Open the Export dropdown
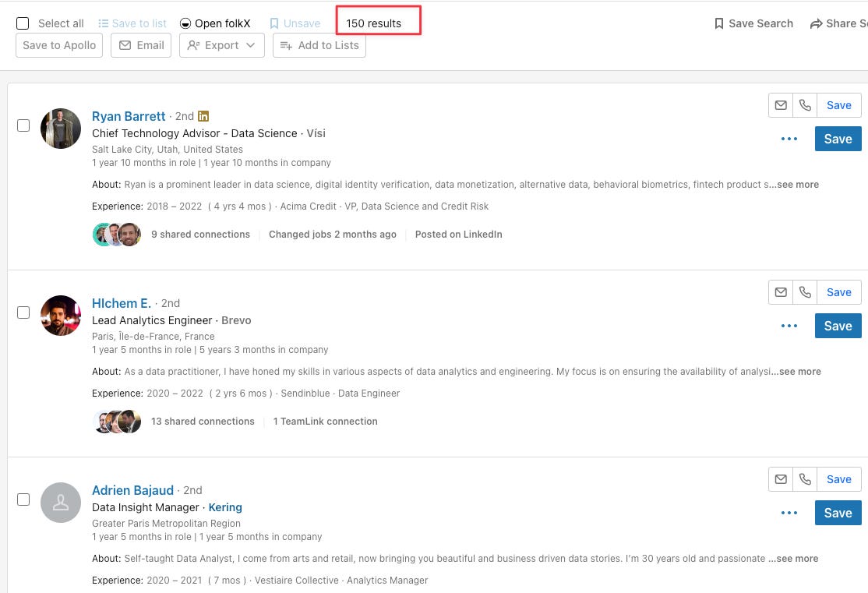The height and width of the screenshot is (593, 868). pyautogui.click(x=222, y=45)
